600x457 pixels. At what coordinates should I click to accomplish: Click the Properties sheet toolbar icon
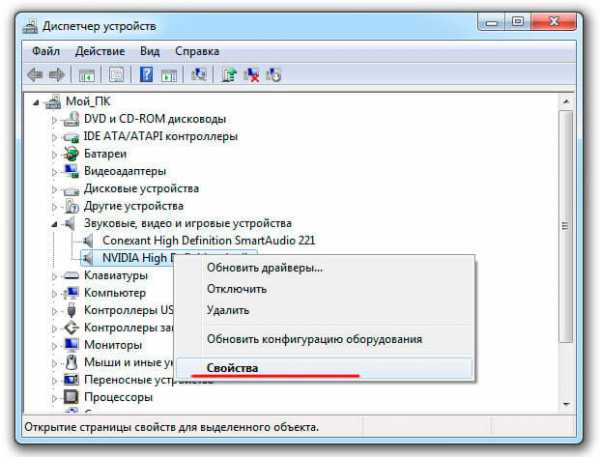point(115,75)
